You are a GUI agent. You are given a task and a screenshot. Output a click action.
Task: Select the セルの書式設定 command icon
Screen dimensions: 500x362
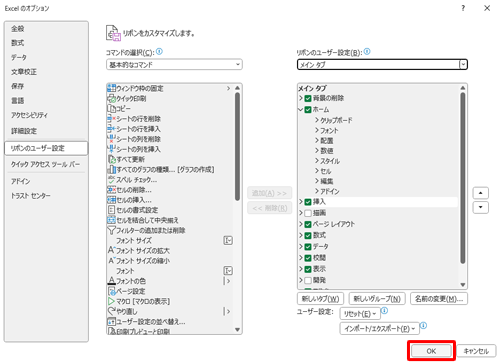point(111,210)
